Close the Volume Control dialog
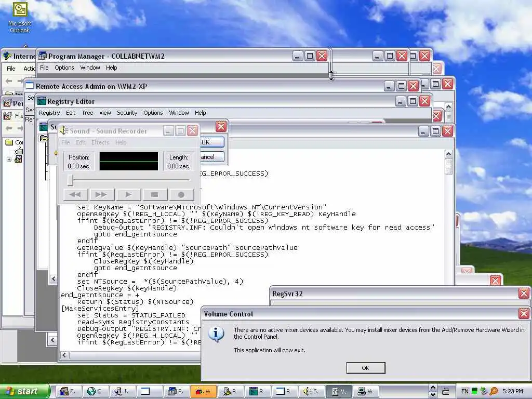This screenshot has height=399, width=532. [x=524, y=313]
